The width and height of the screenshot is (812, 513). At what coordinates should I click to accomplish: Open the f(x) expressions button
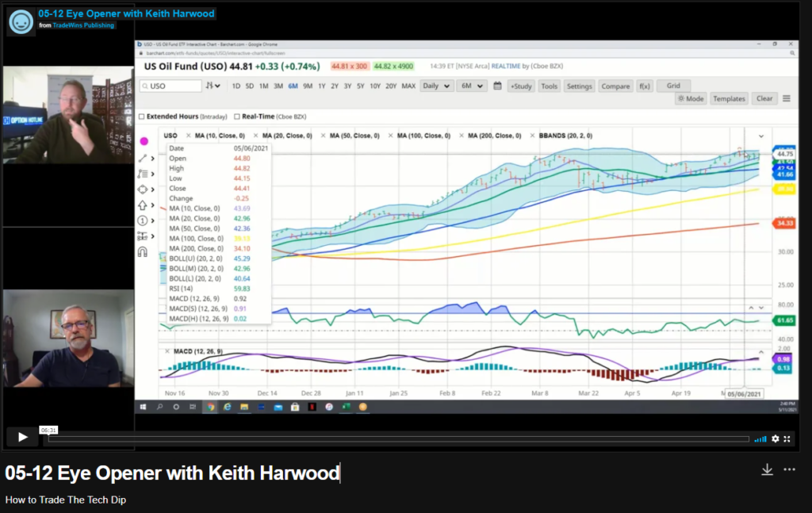(x=644, y=86)
